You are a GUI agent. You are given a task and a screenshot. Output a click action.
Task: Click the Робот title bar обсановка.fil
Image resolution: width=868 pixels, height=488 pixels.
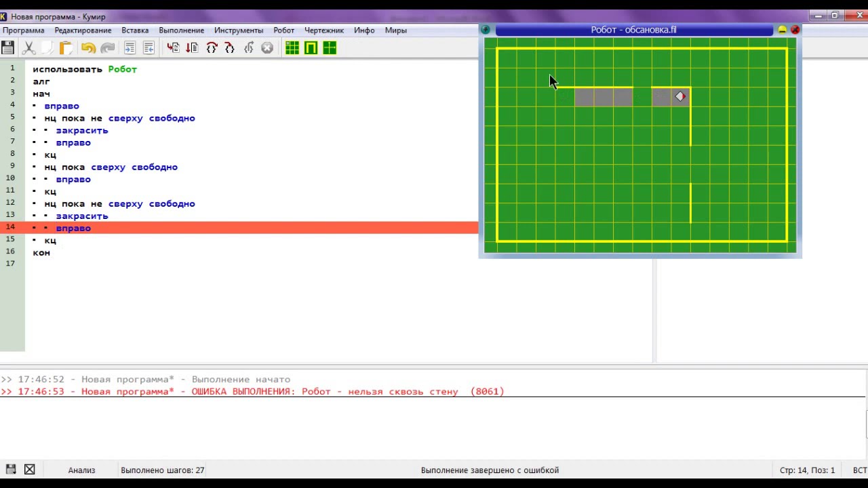click(633, 30)
